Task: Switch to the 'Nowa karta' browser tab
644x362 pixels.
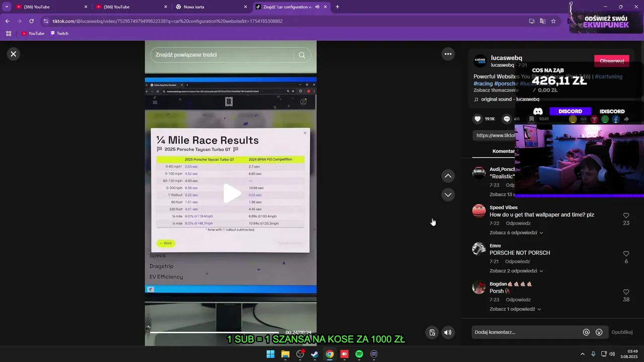Action: pos(211,7)
